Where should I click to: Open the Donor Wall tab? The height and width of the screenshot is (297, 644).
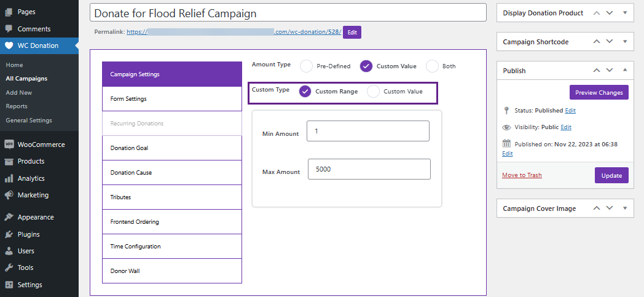[x=172, y=271]
